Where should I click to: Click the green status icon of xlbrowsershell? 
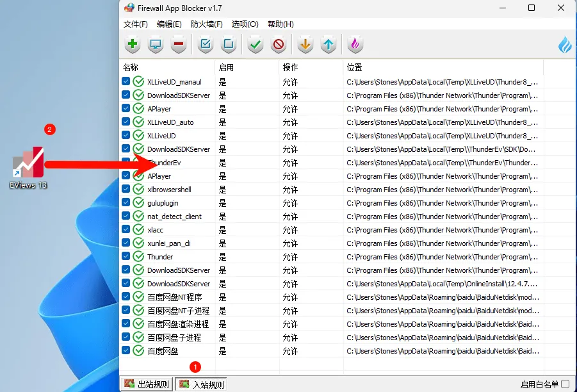[138, 189]
